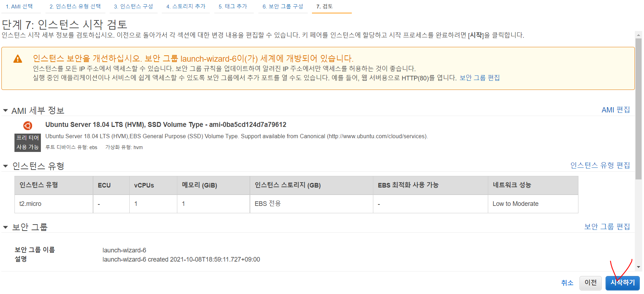This screenshot has width=644, height=294.
Task: Click the 인스턴스 스토리지 (GB) header
Action: tap(312, 185)
